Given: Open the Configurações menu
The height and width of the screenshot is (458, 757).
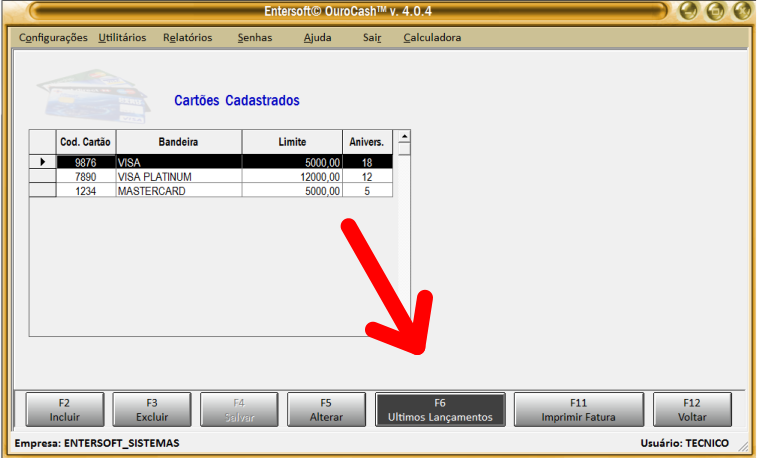Looking at the screenshot, I should pyautogui.click(x=53, y=37).
